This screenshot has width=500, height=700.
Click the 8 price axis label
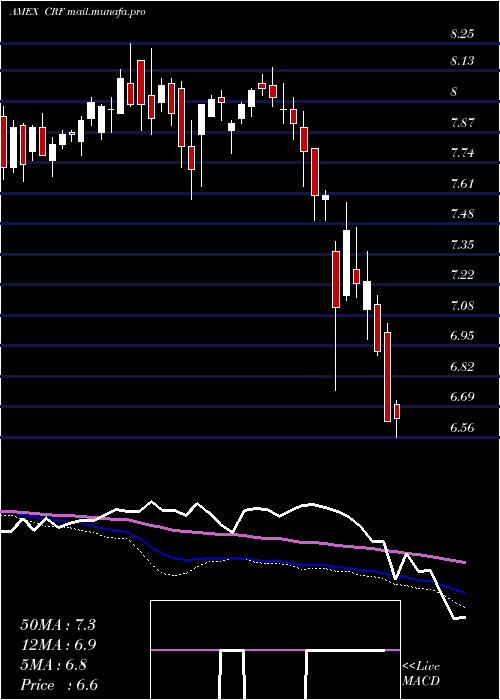454,92
